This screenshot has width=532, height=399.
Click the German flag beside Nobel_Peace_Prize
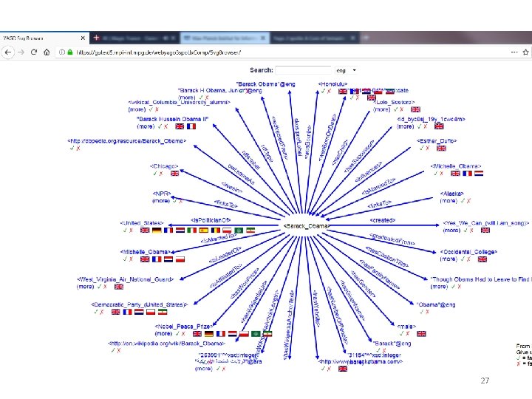(209, 334)
